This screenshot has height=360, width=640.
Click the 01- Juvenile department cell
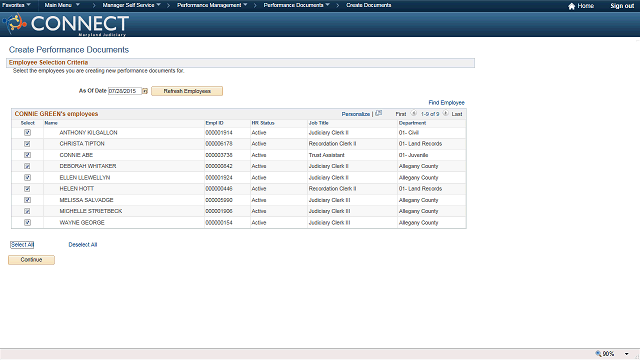[x=413, y=155]
